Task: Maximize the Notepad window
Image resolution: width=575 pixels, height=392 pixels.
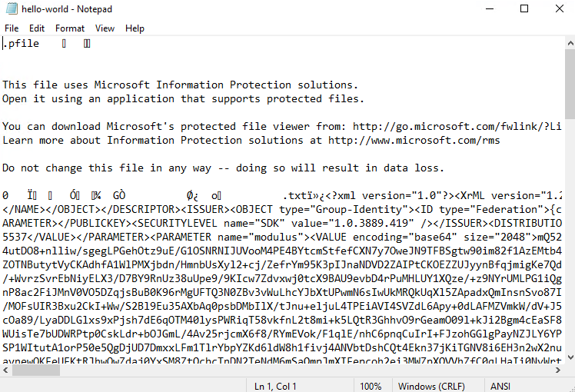Action: pyautogui.click(x=524, y=9)
